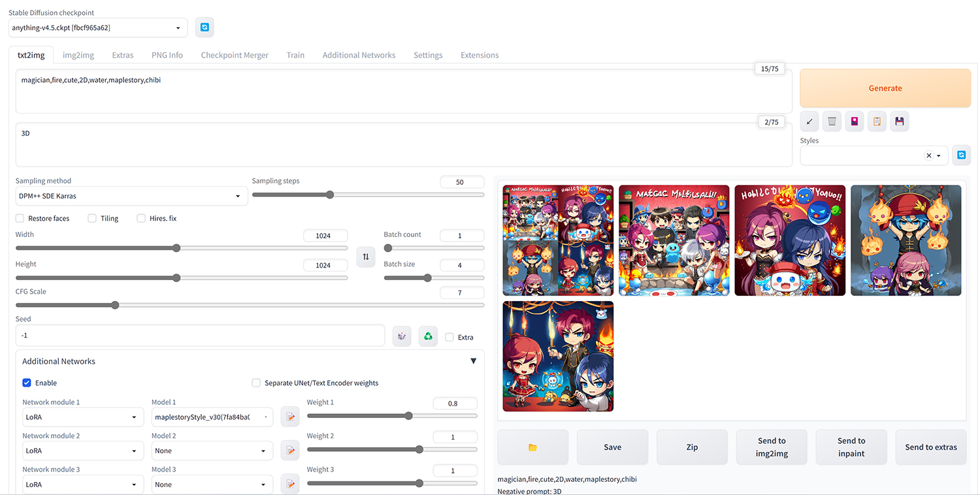Reuse last seed with the recycle icon
The height and width of the screenshot is (495, 980).
[x=428, y=336]
